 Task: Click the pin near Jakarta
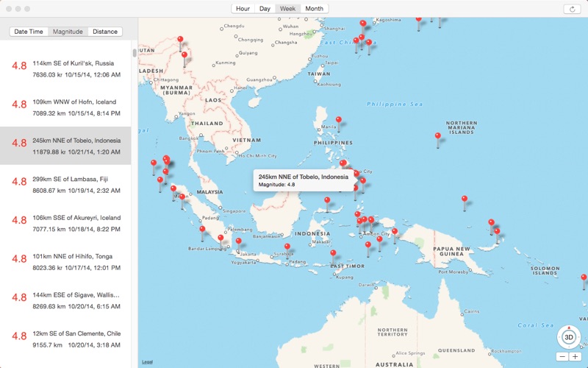point(238,241)
